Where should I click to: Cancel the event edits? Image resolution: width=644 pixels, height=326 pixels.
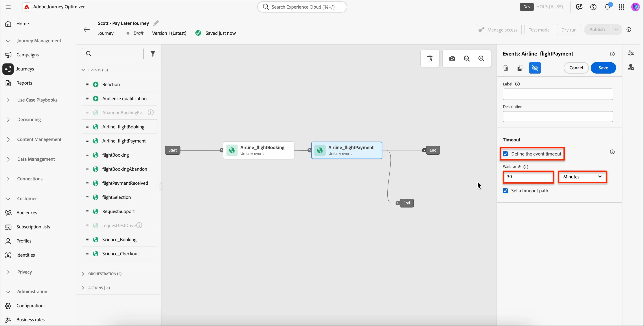[x=576, y=68]
